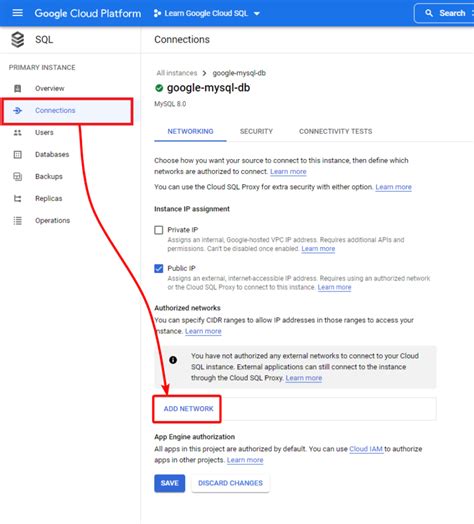The height and width of the screenshot is (524, 474).
Task: Click the Discard Changes button
Action: tap(230, 483)
